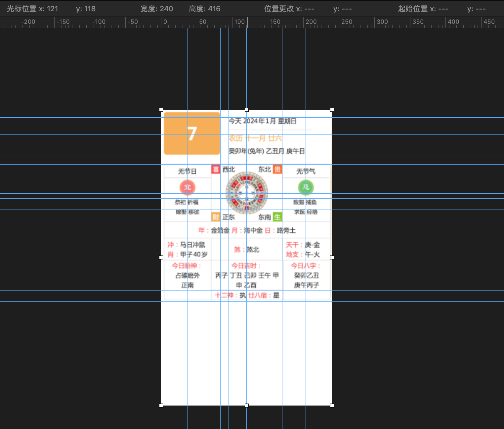
Task: Click the top-center selection handle
Action: (x=246, y=110)
